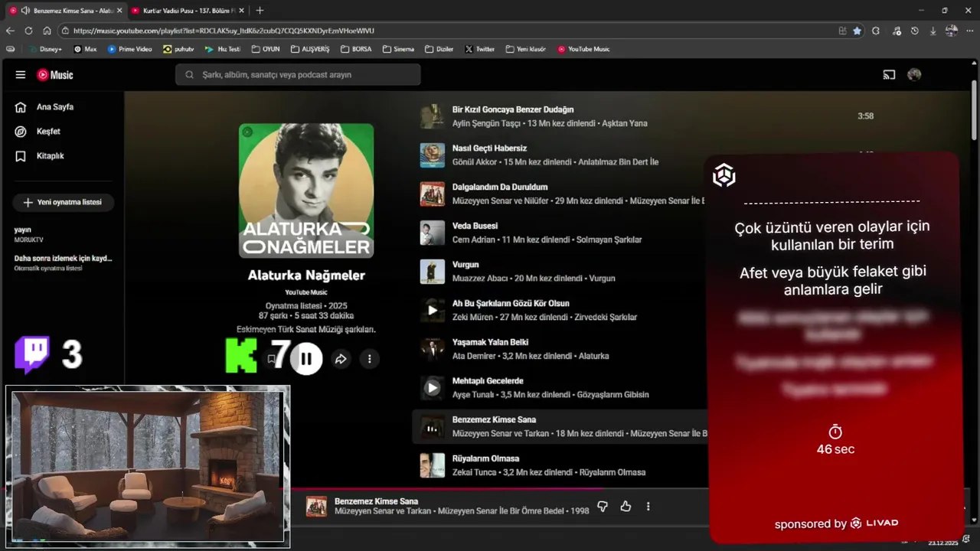Open album link Zirvedeki Şarkılar
Image resolution: width=980 pixels, height=551 pixels.
coord(606,317)
